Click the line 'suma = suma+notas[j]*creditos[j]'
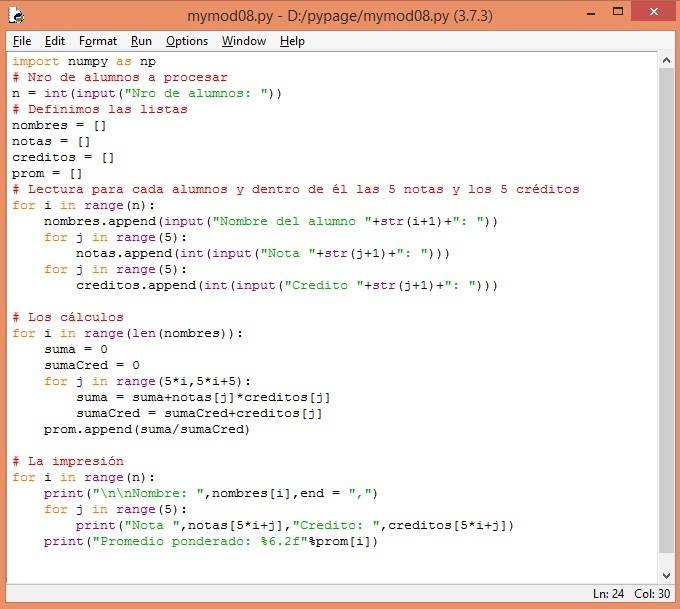Viewport: 680px width, 609px height. click(x=203, y=398)
